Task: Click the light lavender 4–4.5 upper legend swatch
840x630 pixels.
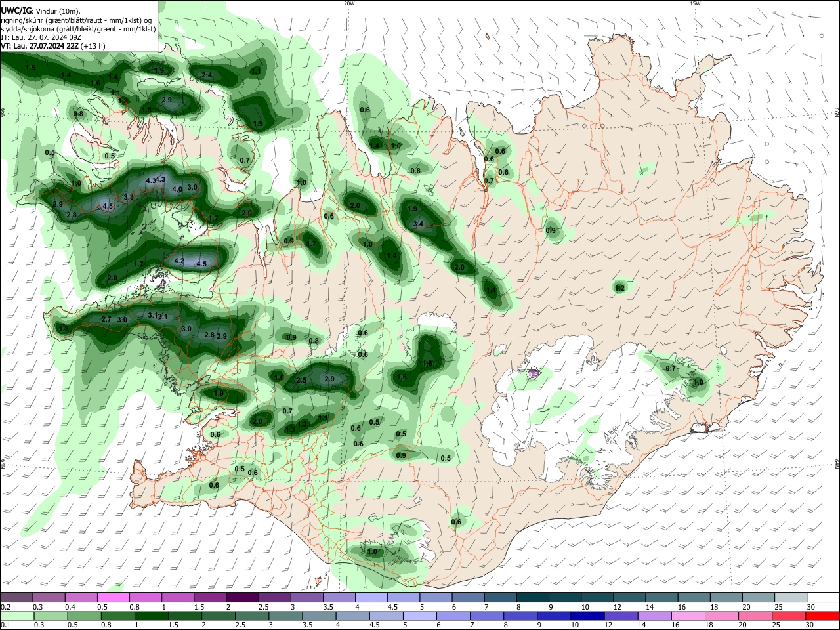Action: [x=371, y=597]
